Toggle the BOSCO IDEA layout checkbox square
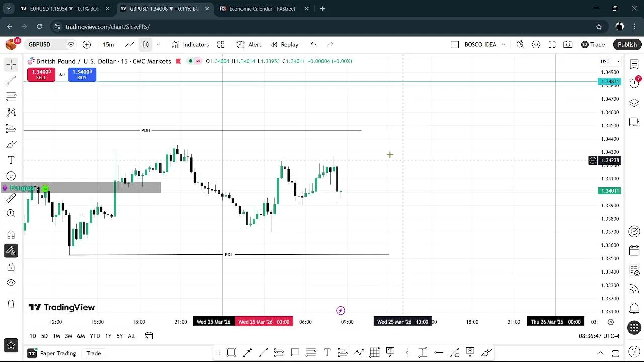The width and height of the screenshot is (644, 362). 455,45
